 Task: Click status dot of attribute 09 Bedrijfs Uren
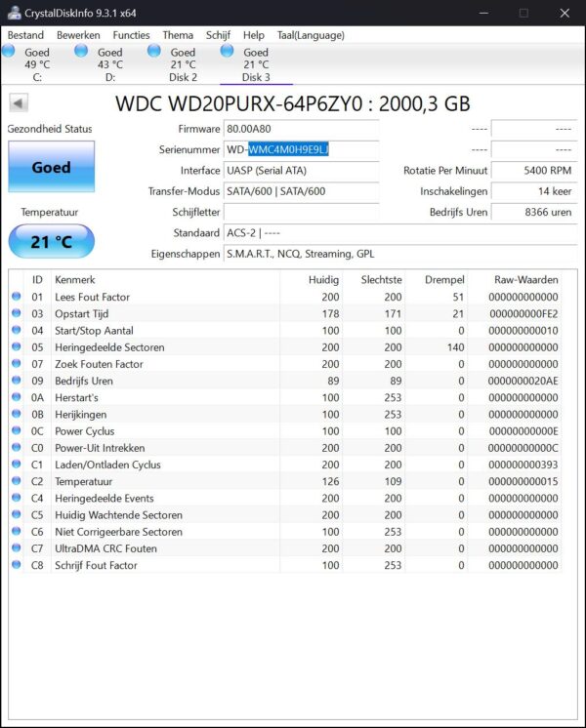(x=17, y=380)
